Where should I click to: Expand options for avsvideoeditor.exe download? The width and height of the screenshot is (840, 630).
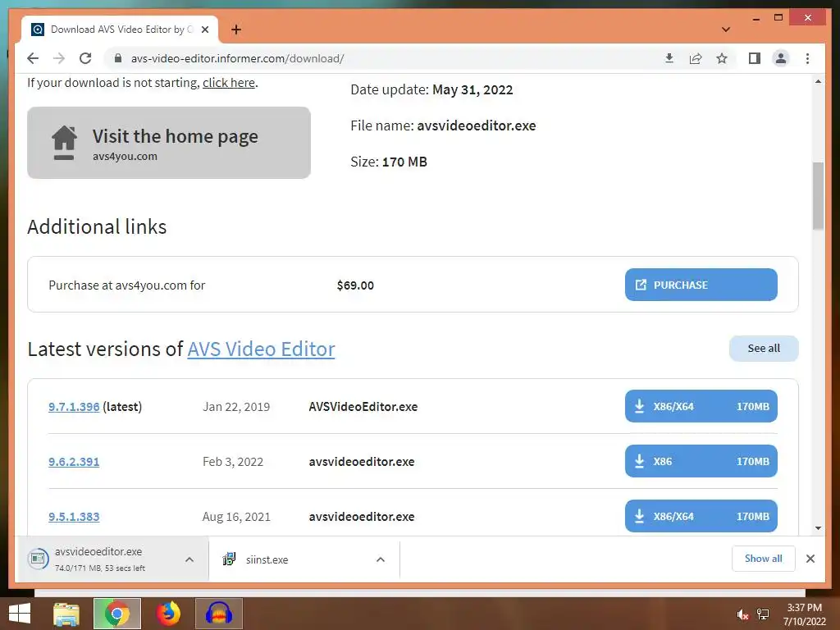(189, 559)
